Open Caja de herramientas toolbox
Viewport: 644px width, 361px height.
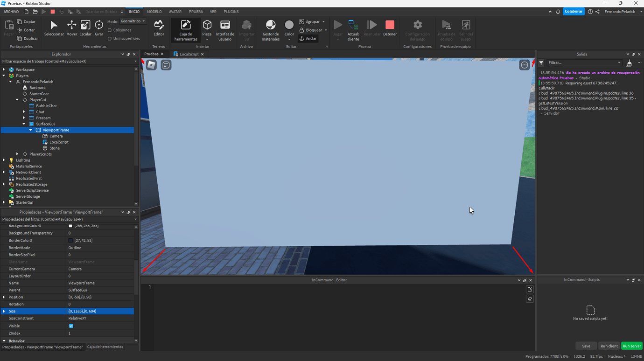pyautogui.click(x=186, y=30)
